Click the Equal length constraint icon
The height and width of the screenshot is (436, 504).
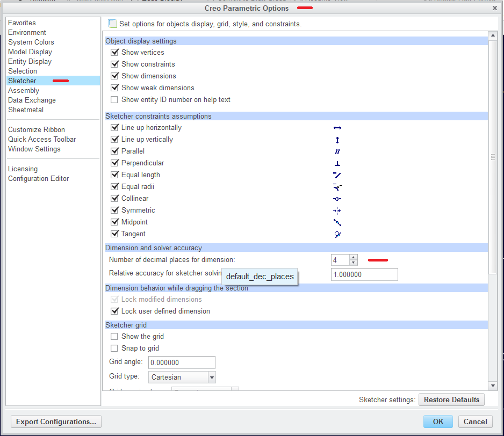337,175
